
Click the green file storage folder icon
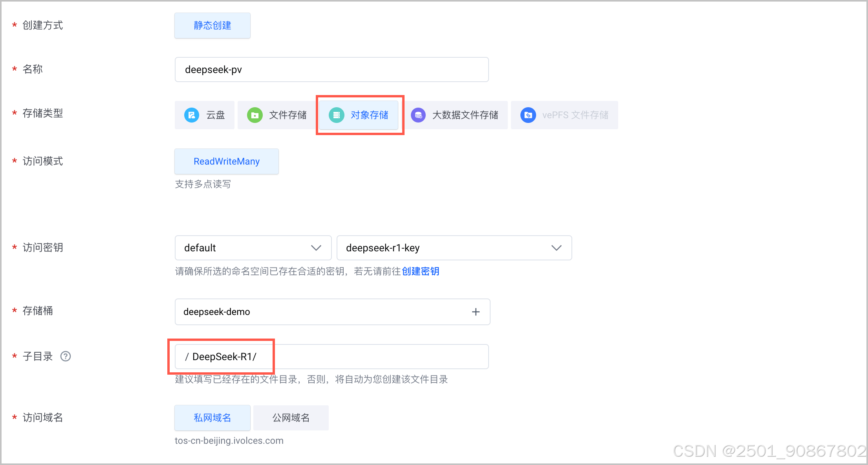[255, 115]
